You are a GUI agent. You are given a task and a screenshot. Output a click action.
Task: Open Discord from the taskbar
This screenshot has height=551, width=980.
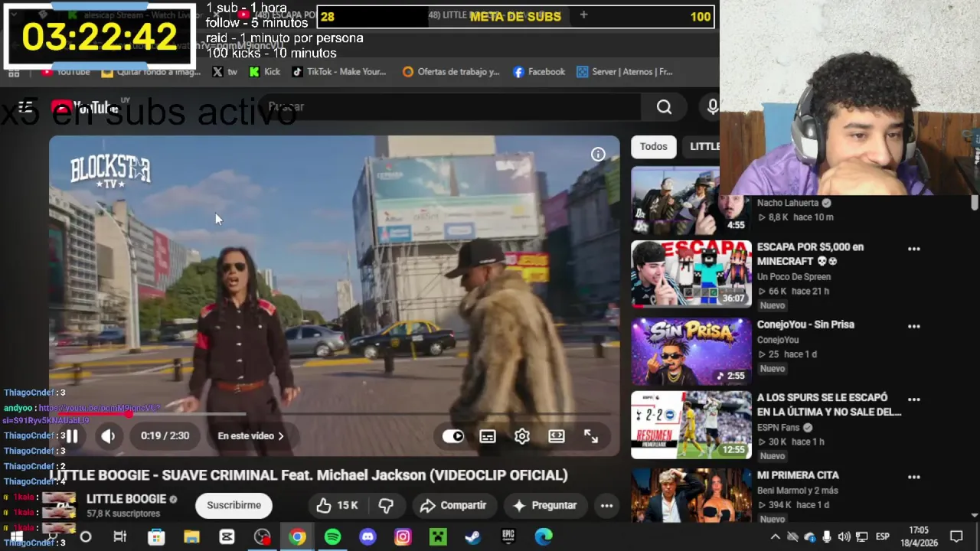367,537
